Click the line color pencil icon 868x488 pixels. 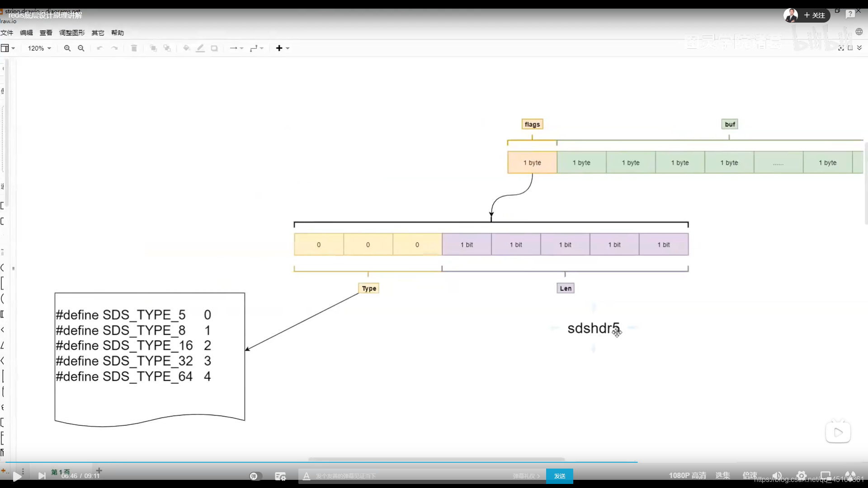(200, 48)
